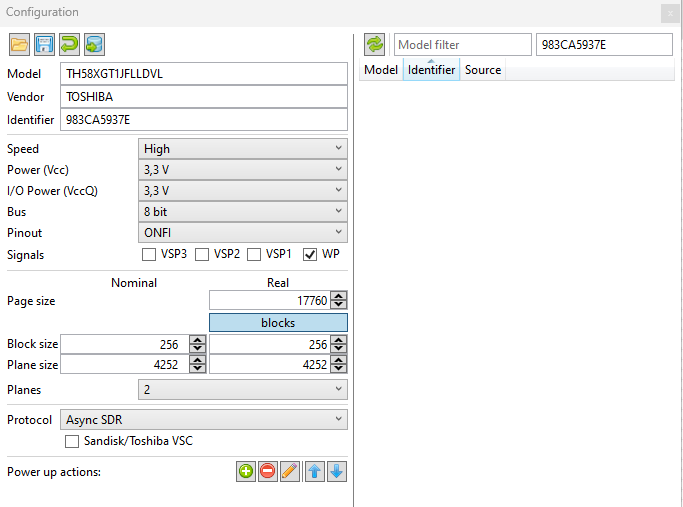Open configuration file with folder icon
Viewport: 683px width, 507px height.
tap(19, 44)
